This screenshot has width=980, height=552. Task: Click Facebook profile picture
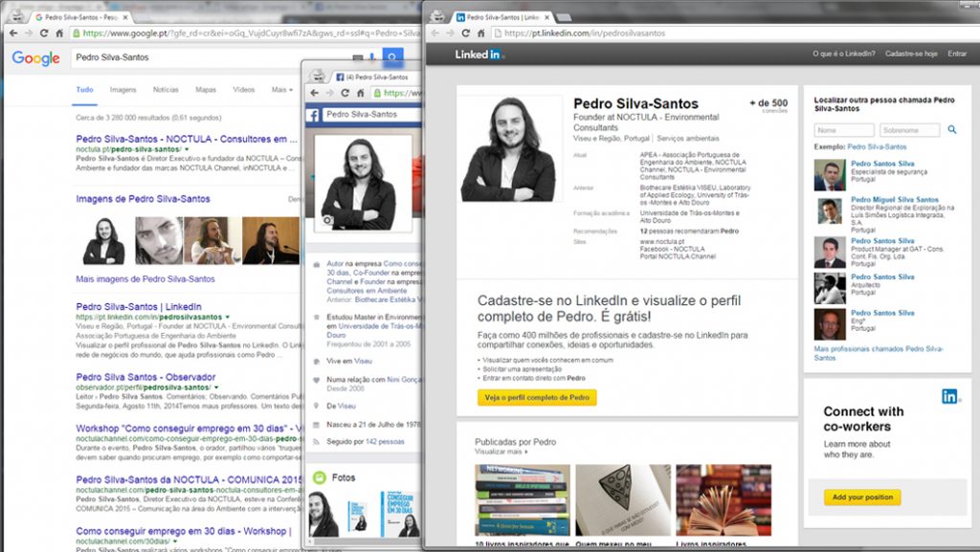363,183
